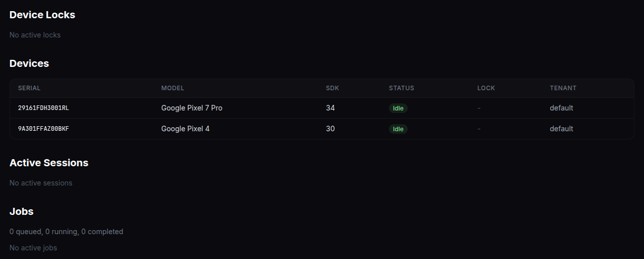Select device serial 29161FDH3001RL
This screenshot has width=644, height=259.
[x=44, y=108]
